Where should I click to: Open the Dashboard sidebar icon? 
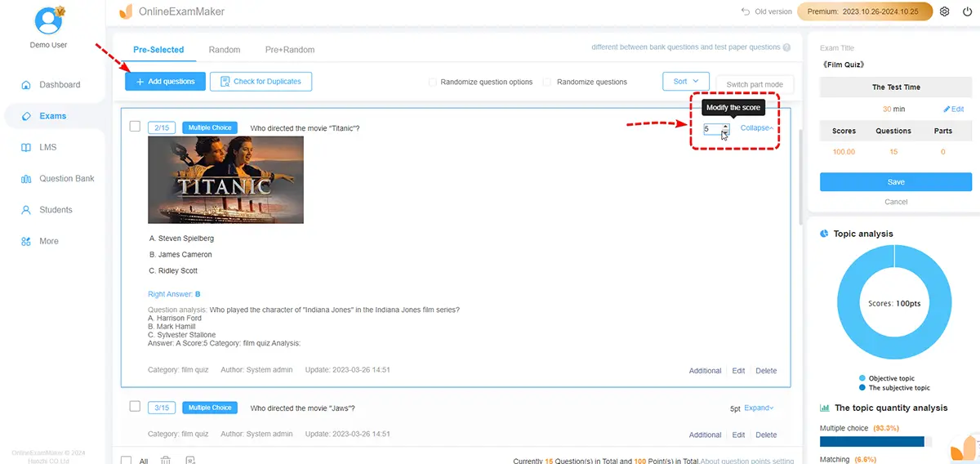tap(25, 85)
